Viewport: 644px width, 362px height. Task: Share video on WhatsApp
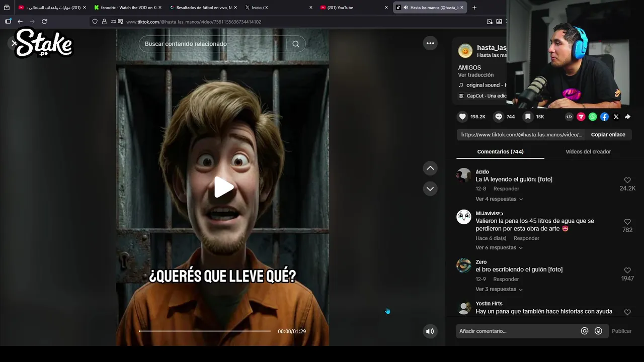(593, 117)
